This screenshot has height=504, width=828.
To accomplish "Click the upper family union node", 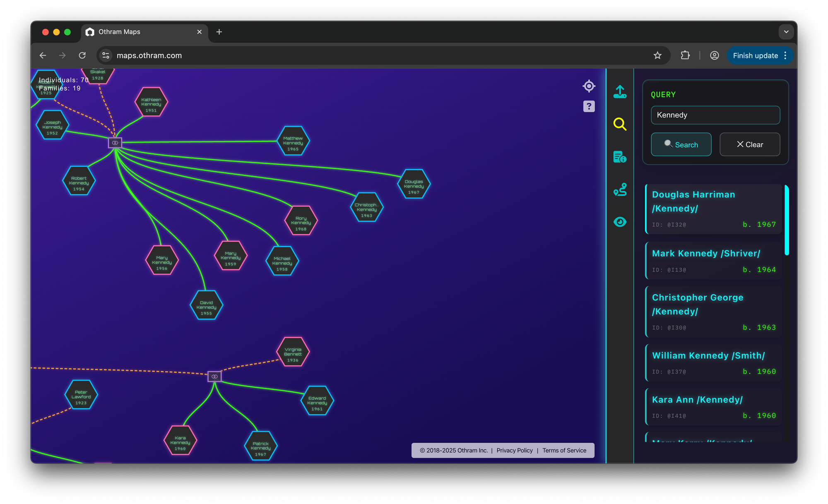I will (115, 143).
